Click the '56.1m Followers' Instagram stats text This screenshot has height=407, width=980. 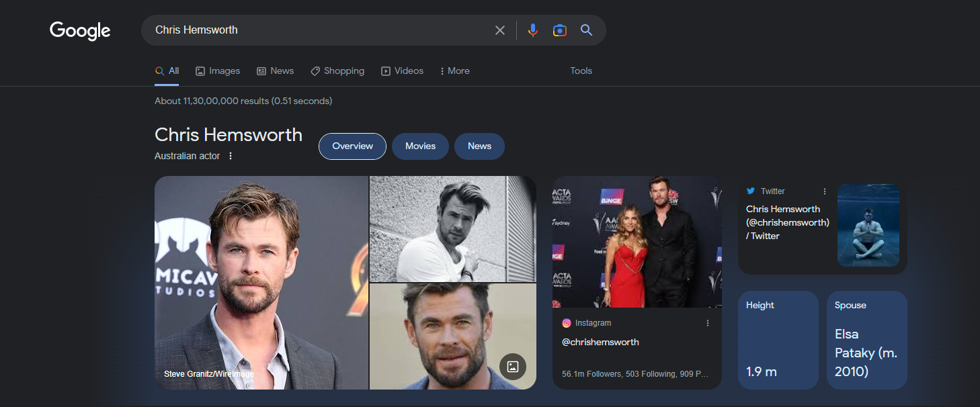click(x=635, y=374)
